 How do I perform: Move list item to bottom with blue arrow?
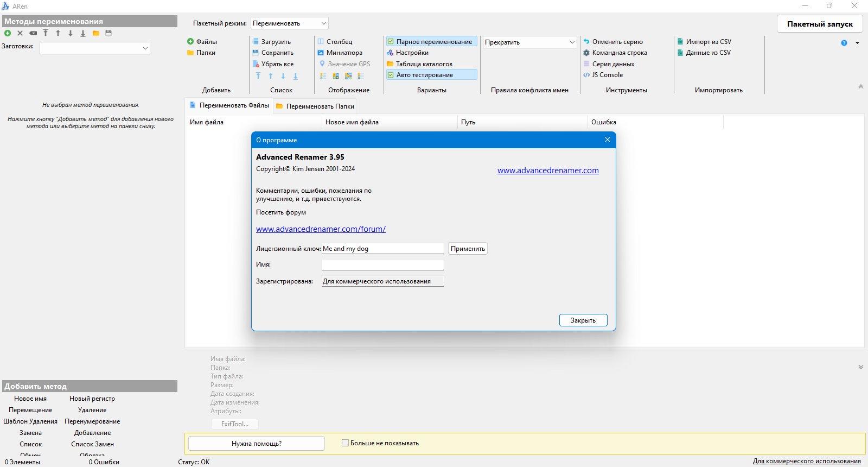(x=296, y=76)
